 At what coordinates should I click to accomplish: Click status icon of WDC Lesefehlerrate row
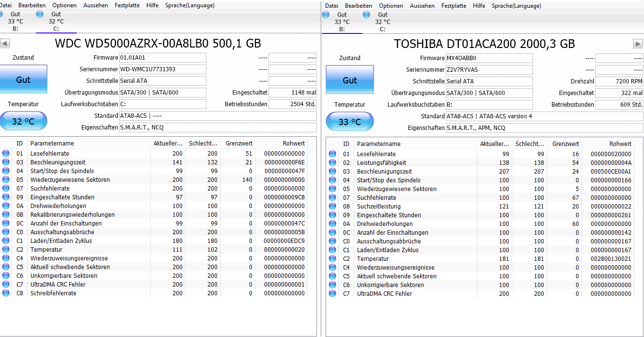point(6,153)
